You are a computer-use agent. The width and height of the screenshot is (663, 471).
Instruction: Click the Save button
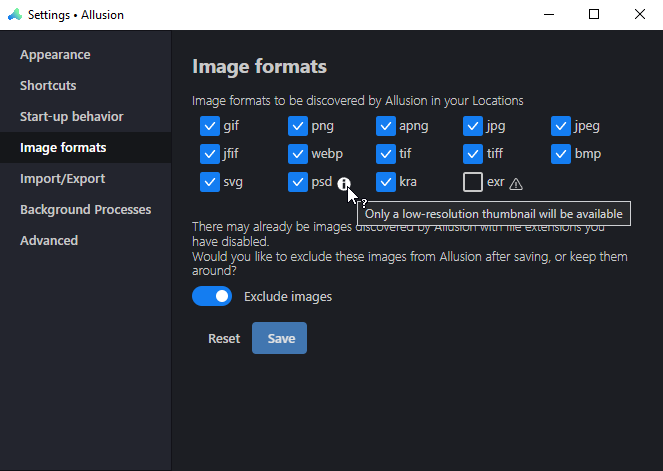(279, 338)
